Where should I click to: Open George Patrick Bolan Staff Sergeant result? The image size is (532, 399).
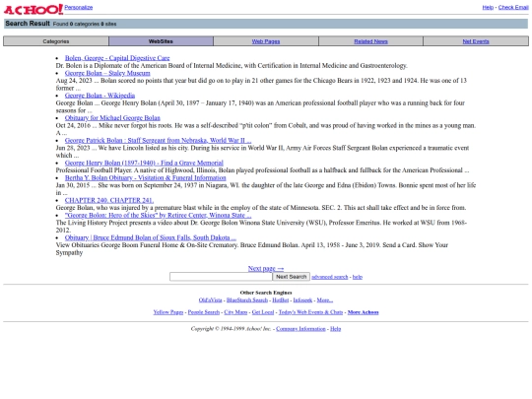[x=158, y=140]
